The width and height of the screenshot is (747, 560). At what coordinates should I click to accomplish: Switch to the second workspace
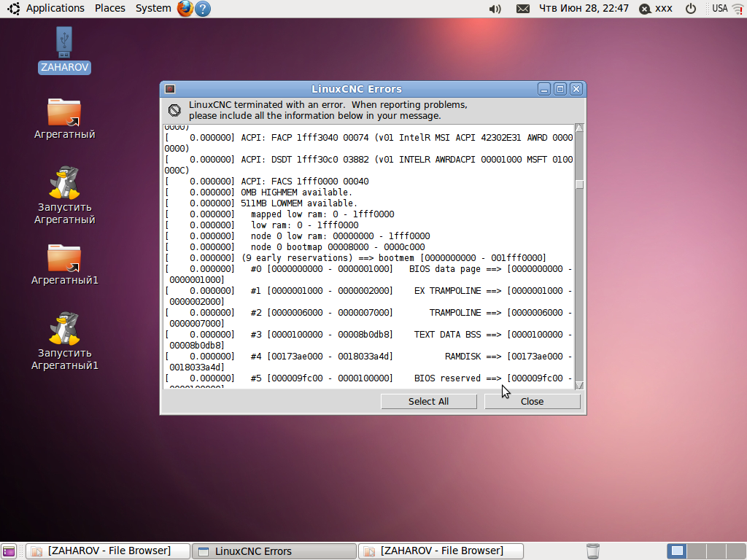(697, 551)
